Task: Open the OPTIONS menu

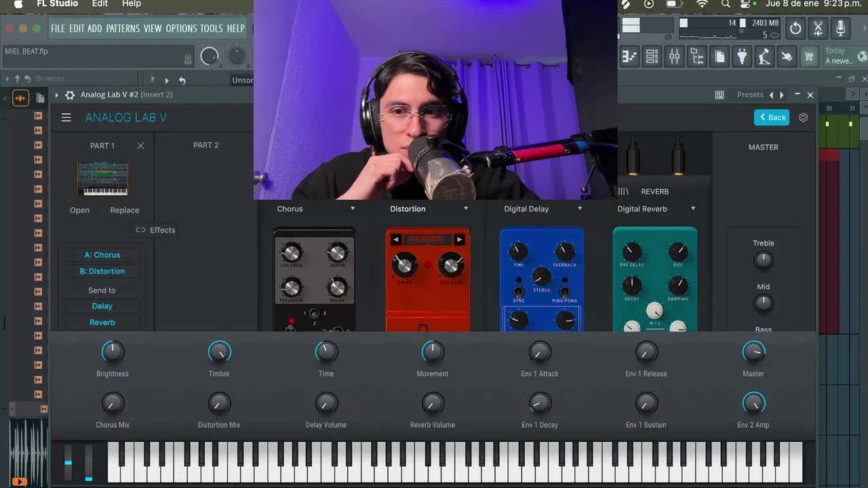Action: 181,28
